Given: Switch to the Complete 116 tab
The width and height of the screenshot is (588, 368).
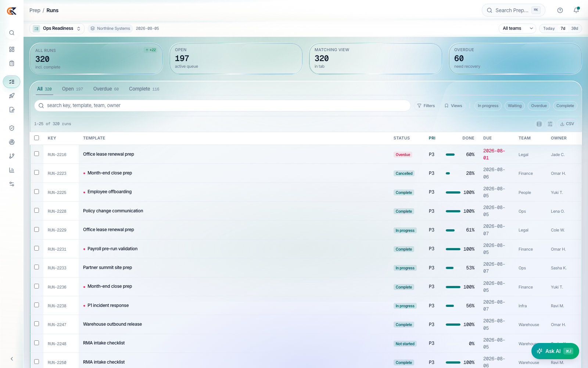Looking at the screenshot, I should 144,89.
